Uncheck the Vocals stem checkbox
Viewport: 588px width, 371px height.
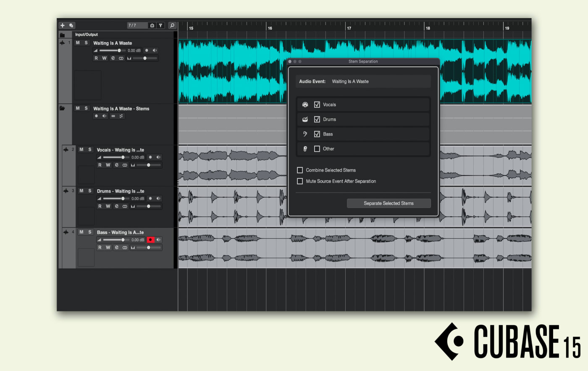(317, 105)
